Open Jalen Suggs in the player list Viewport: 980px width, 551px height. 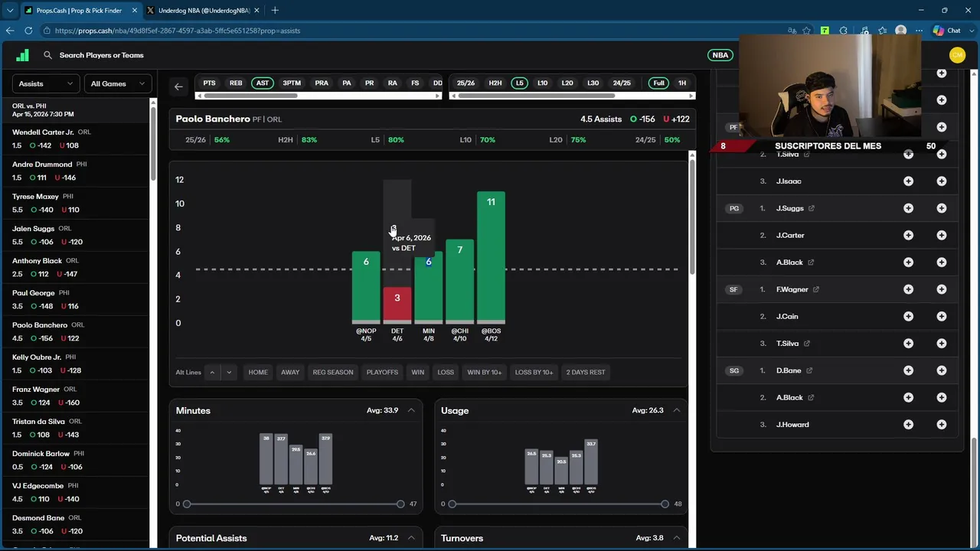[x=75, y=235]
